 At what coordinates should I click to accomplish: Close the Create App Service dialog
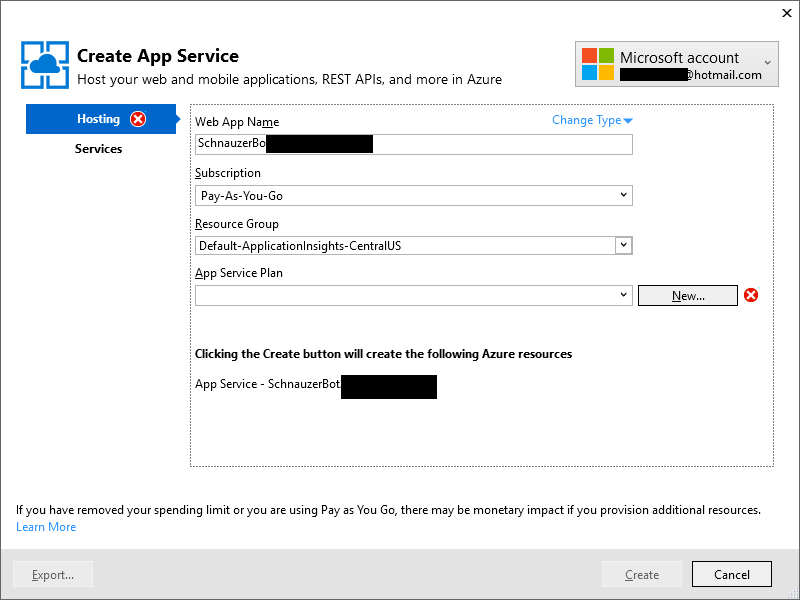coord(786,13)
